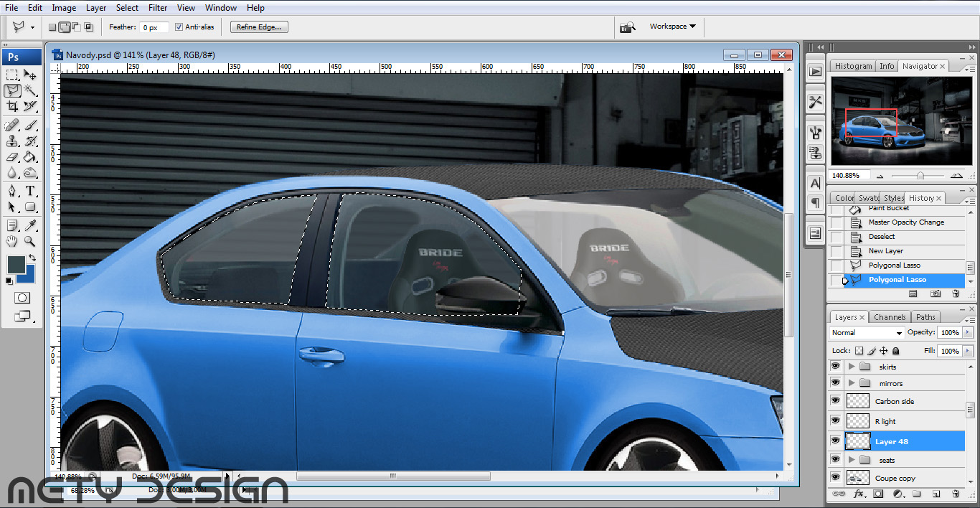
Task: Expand the mirrors layer group
Action: click(x=852, y=382)
